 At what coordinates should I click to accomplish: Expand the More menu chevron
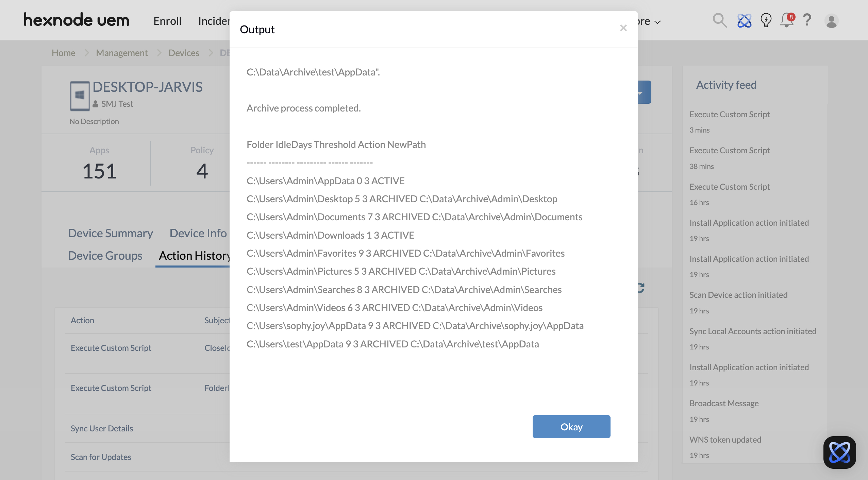(x=657, y=22)
